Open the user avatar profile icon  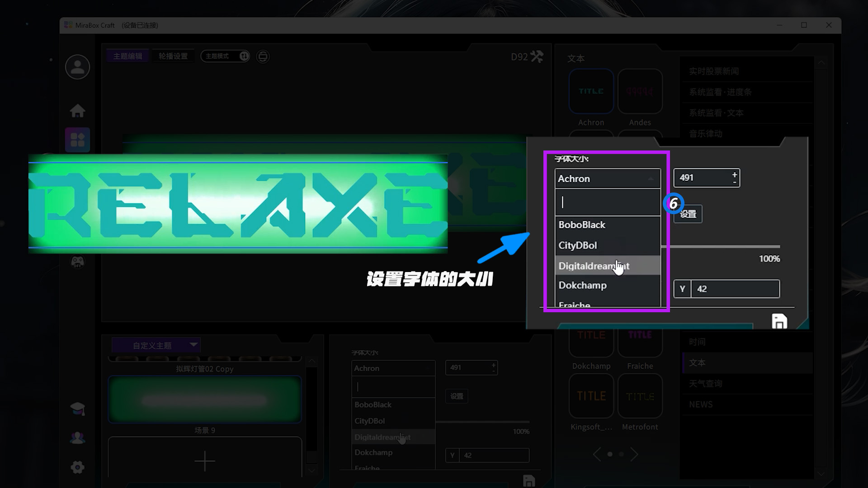pos(77,67)
